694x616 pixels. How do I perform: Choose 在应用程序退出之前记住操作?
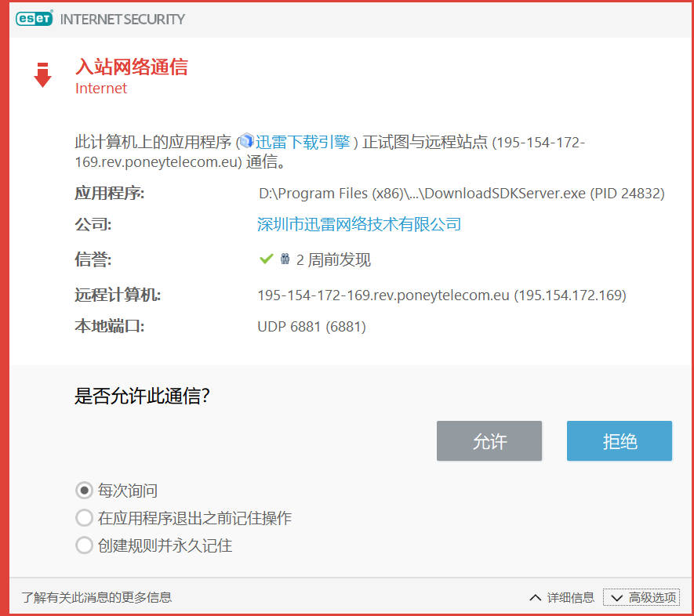click(x=85, y=517)
